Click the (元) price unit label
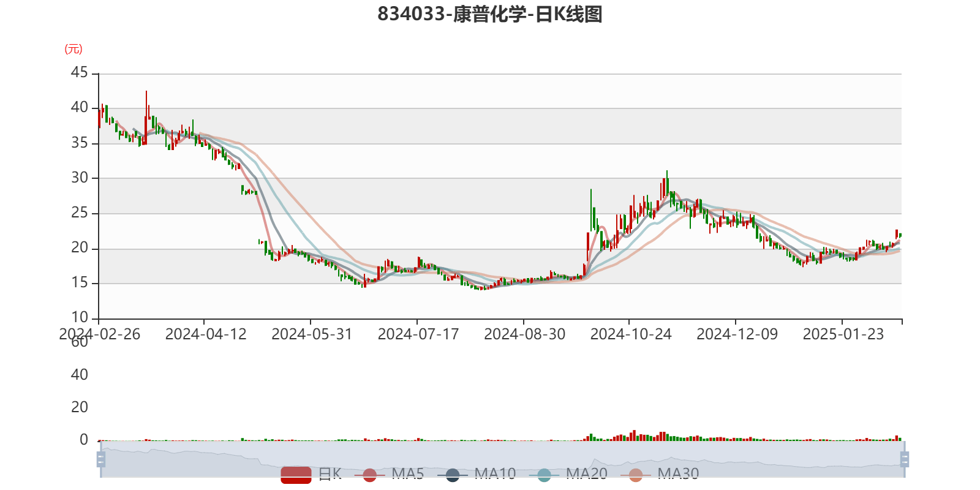This screenshot has height=490, width=980. [x=73, y=49]
